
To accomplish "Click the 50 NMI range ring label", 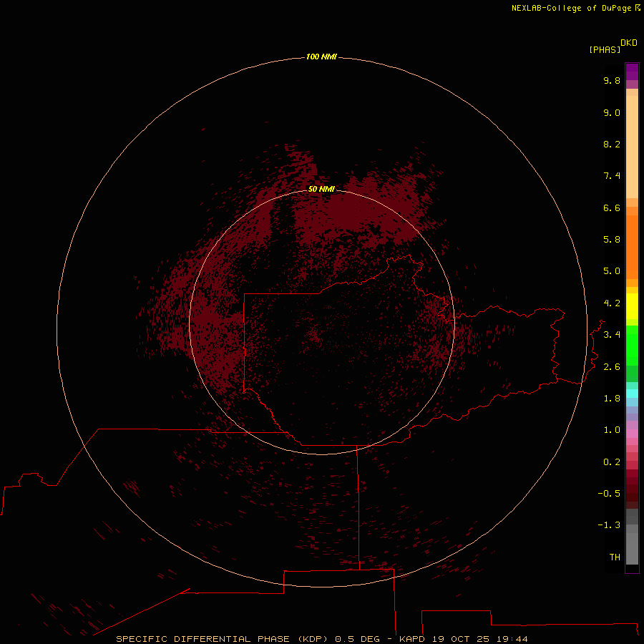I will tap(321, 189).
